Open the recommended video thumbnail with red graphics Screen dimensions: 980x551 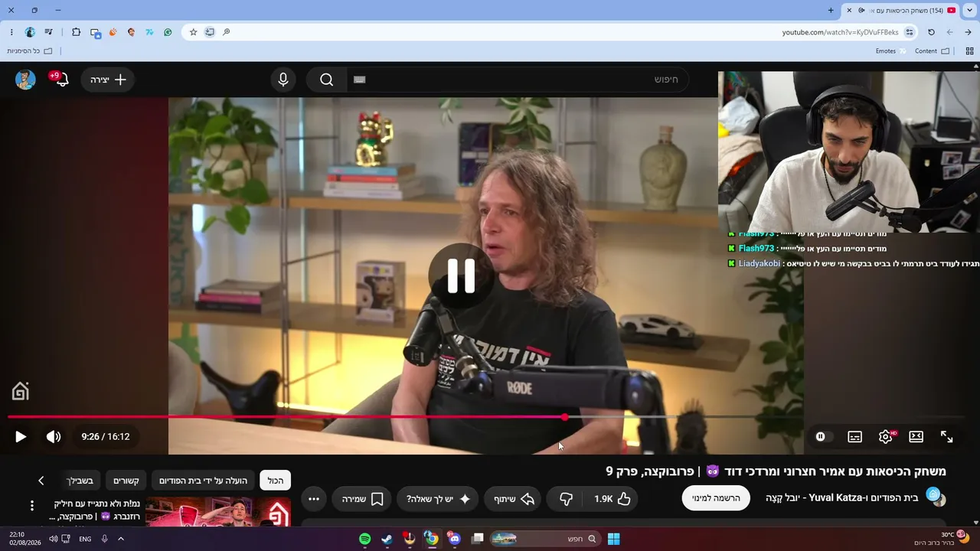click(x=218, y=512)
